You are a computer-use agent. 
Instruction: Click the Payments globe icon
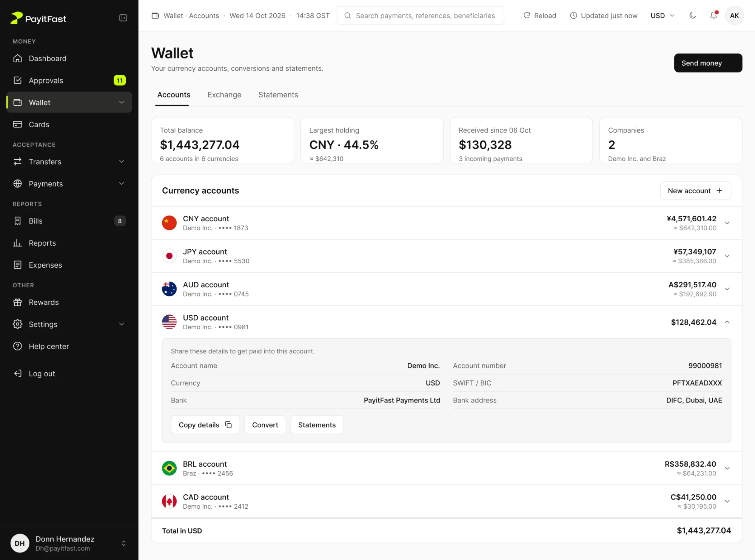point(17,184)
